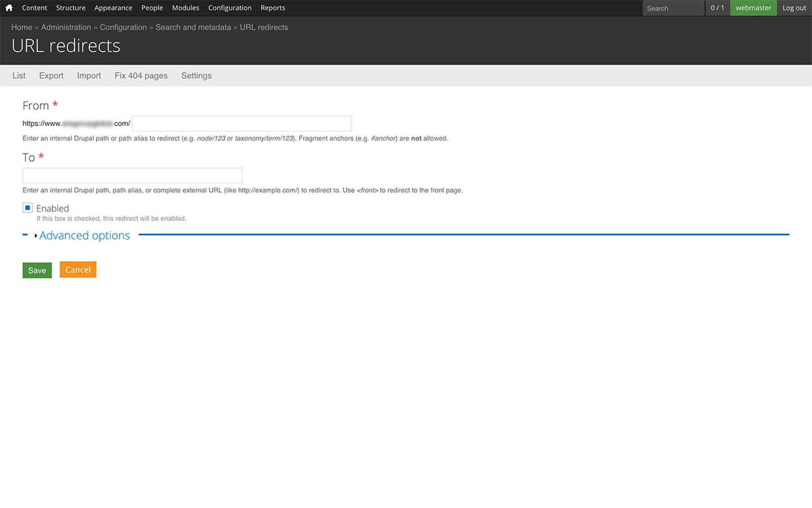Open the People admin menu
Viewport: 812px width, 508px height.
[152, 8]
